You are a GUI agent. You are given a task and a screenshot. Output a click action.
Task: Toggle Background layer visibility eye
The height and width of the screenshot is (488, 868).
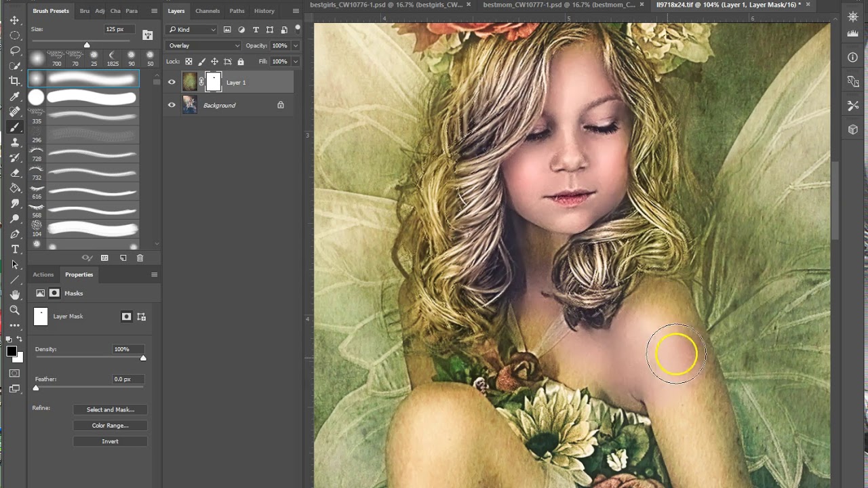[x=172, y=105]
